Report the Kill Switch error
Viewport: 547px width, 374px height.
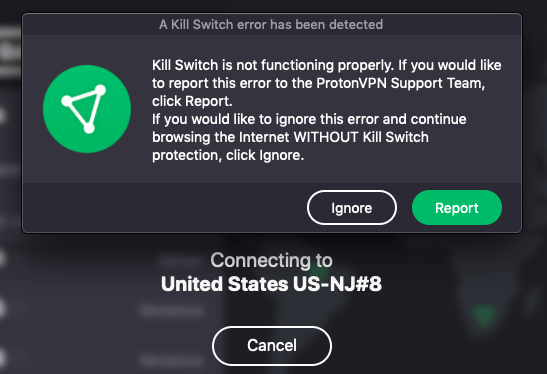tap(457, 208)
